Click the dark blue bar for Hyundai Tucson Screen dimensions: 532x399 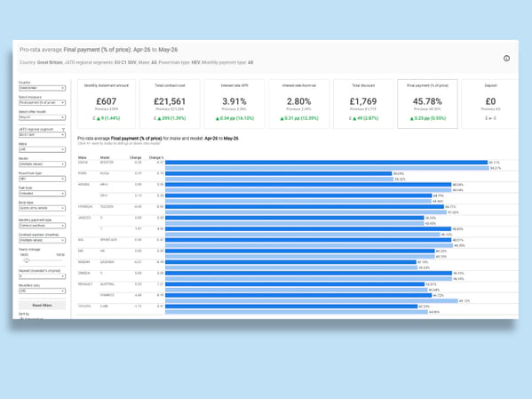pos(305,206)
